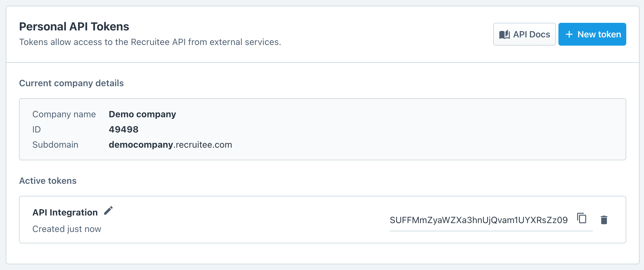Copy the token using the clipboard icon
644x270 pixels.
point(582,218)
